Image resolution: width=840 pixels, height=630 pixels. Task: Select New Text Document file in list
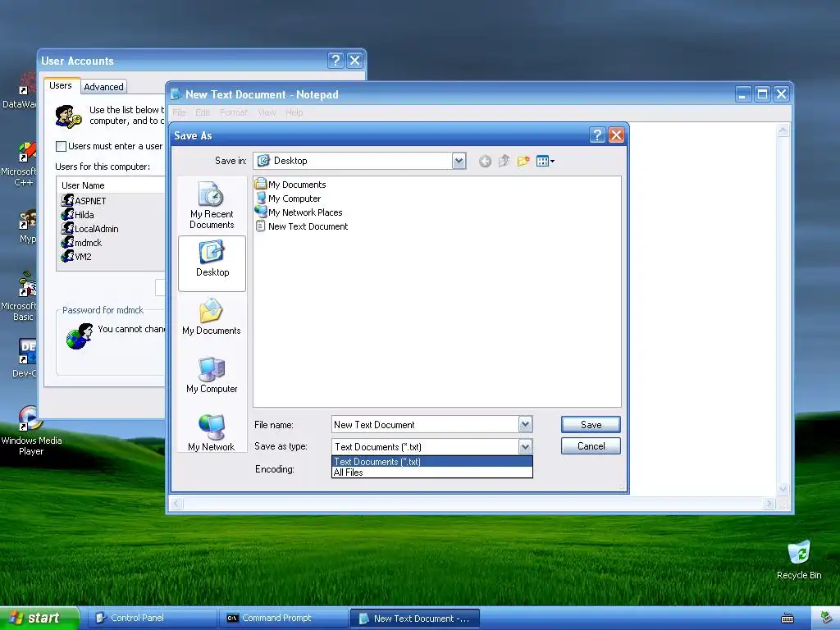pos(302,226)
